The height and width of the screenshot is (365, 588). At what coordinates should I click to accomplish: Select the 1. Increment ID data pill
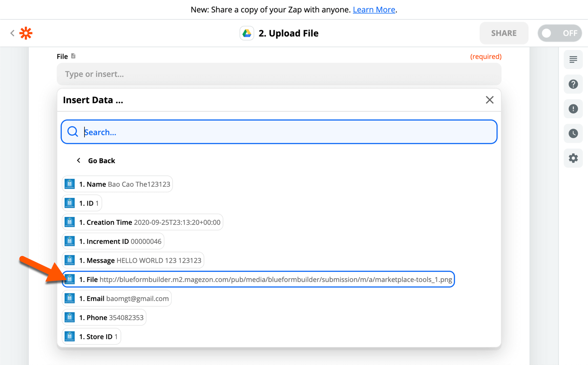pos(113,241)
